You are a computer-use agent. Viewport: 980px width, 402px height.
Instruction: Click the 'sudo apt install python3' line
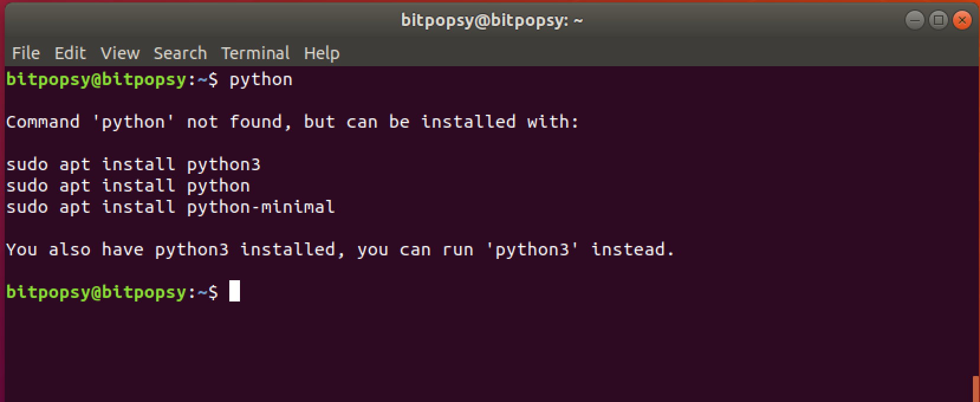[134, 164]
